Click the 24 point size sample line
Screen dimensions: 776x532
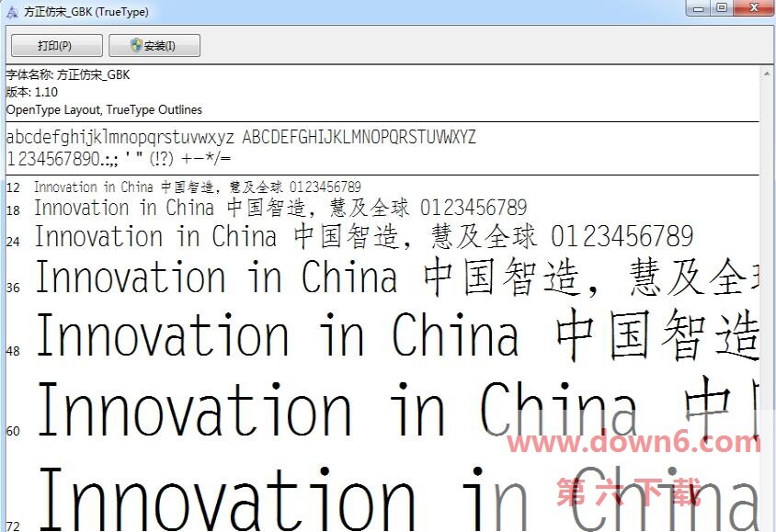(364, 236)
